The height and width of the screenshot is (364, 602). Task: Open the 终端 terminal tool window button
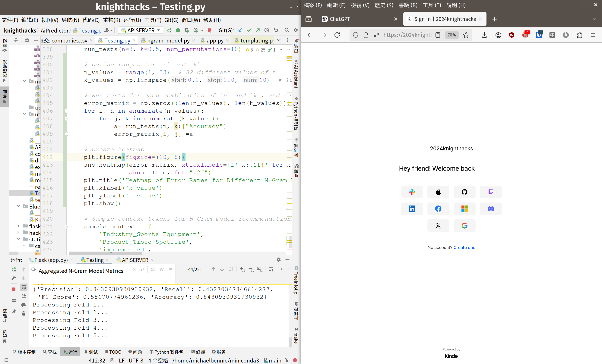198,352
